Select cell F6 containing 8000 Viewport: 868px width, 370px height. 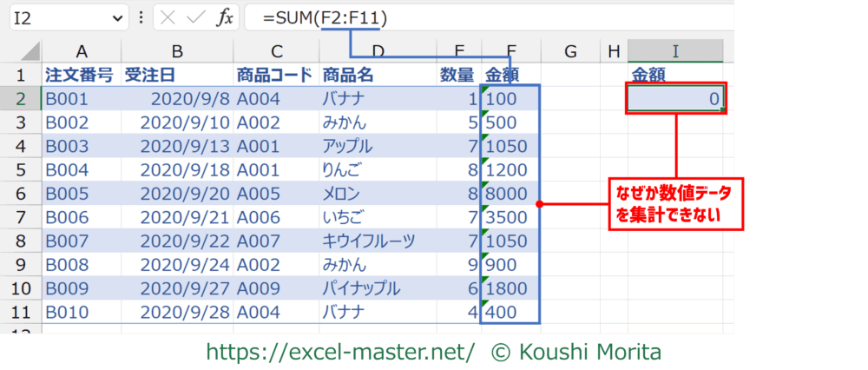point(510,194)
